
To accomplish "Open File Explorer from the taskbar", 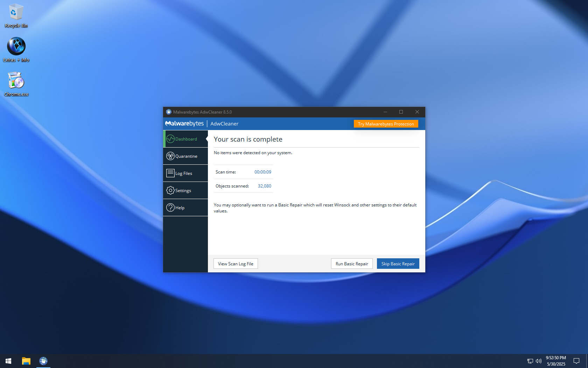I will pyautogui.click(x=26, y=361).
